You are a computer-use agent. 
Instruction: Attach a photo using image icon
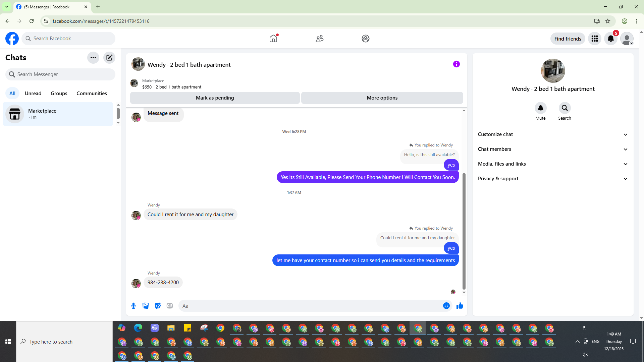point(146,306)
